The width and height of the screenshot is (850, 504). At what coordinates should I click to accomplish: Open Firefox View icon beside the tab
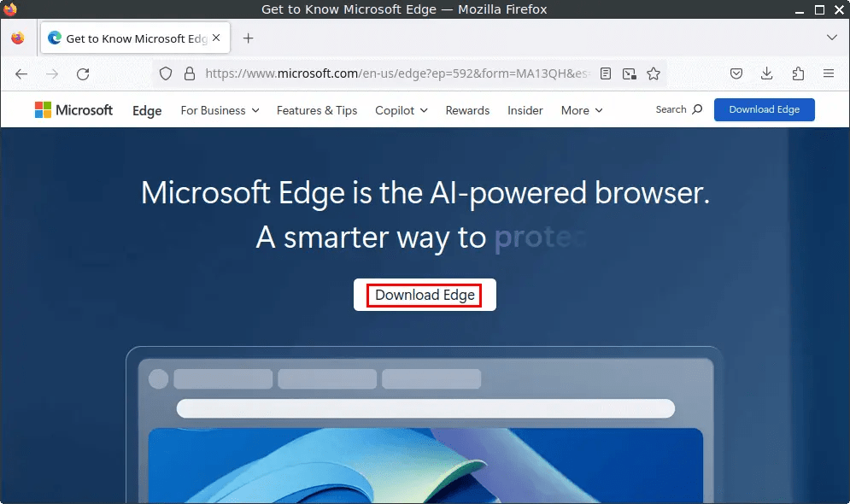pyautogui.click(x=18, y=38)
